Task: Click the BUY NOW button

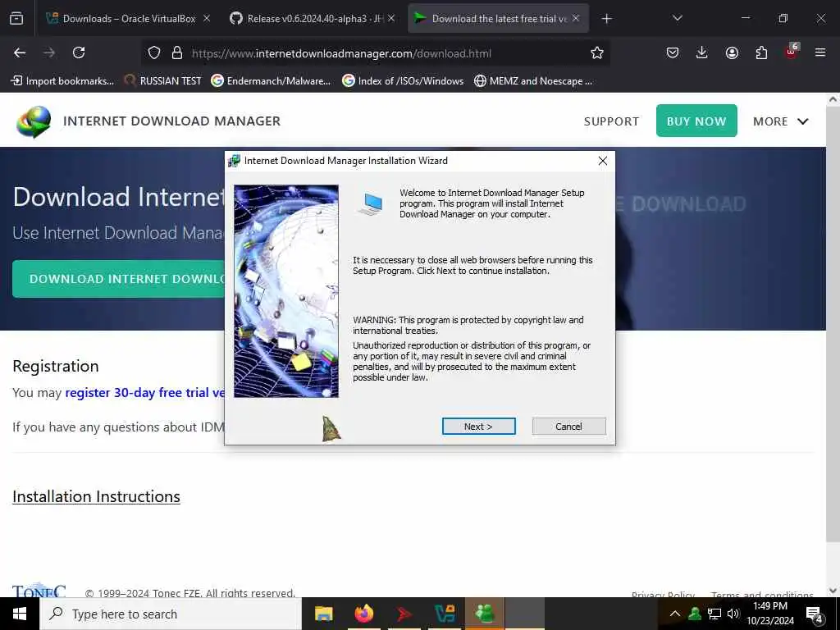Action: click(x=696, y=121)
